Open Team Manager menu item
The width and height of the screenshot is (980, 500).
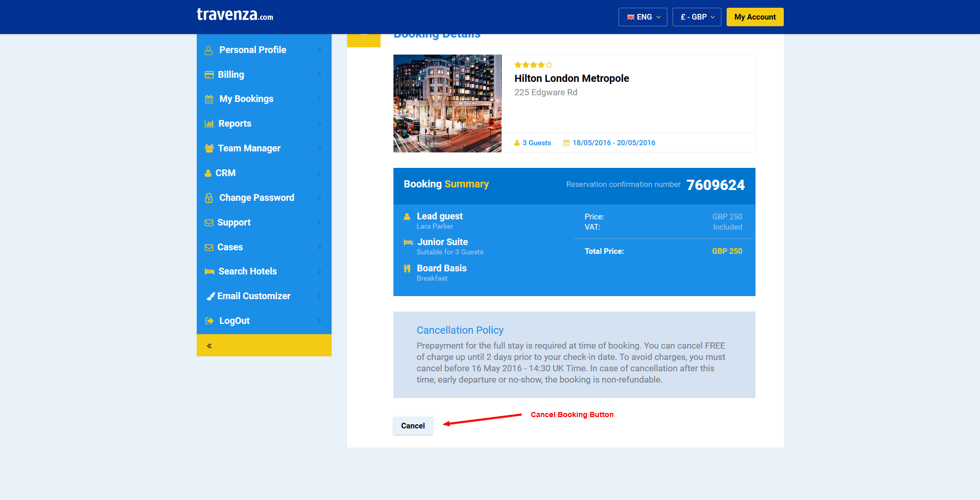(x=264, y=148)
